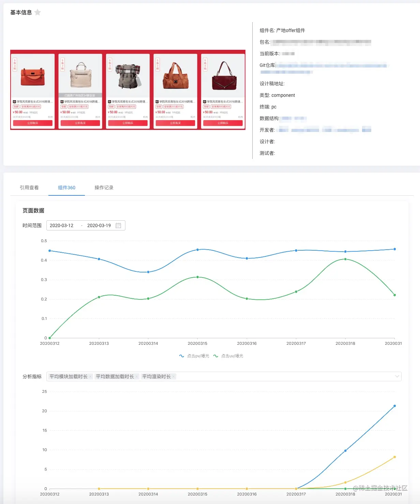Click the 设计者 label
Image resolution: width=420 pixels, height=504 pixels.
[x=267, y=142]
